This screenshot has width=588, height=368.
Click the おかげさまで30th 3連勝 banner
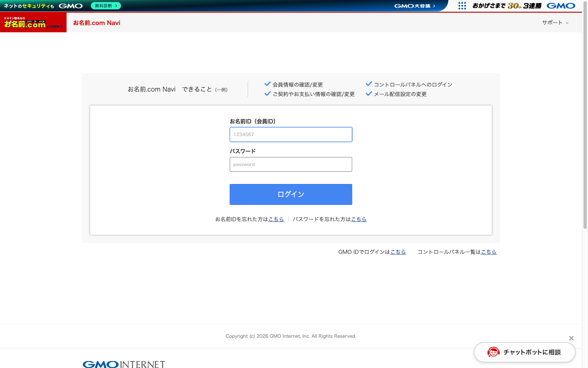point(507,6)
